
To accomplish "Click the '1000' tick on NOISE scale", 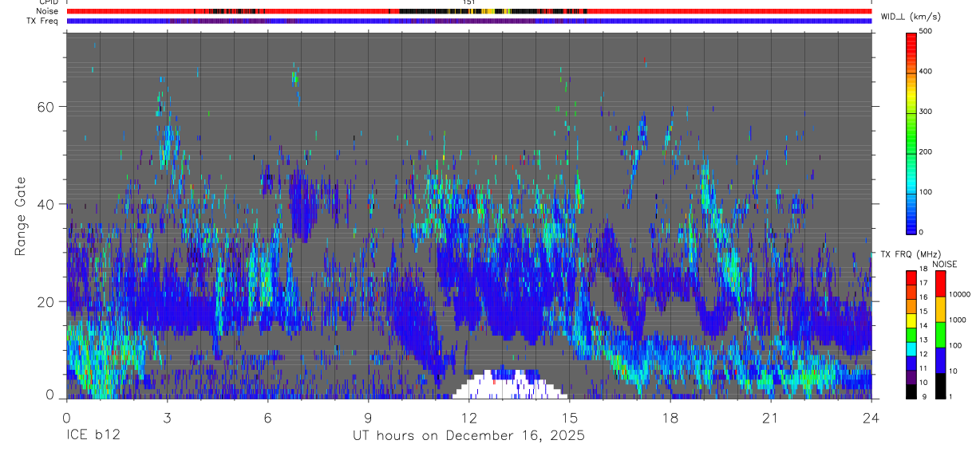I will (x=958, y=320).
